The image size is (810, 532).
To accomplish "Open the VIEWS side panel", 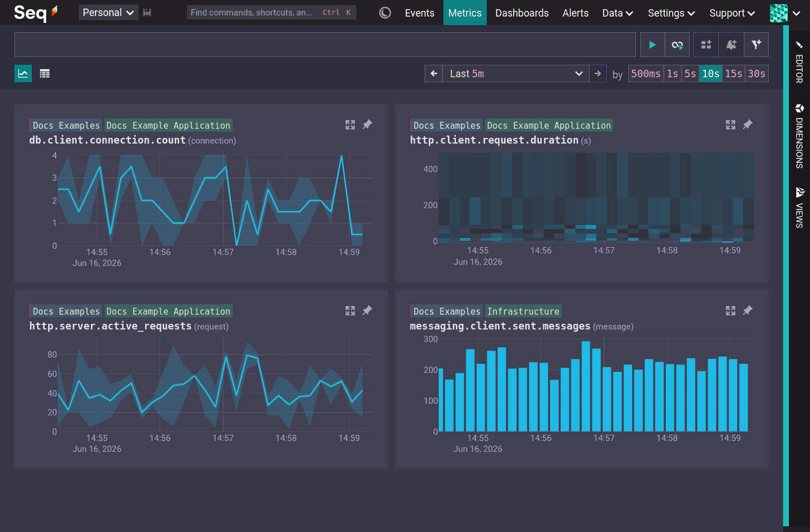I will (x=799, y=208).
